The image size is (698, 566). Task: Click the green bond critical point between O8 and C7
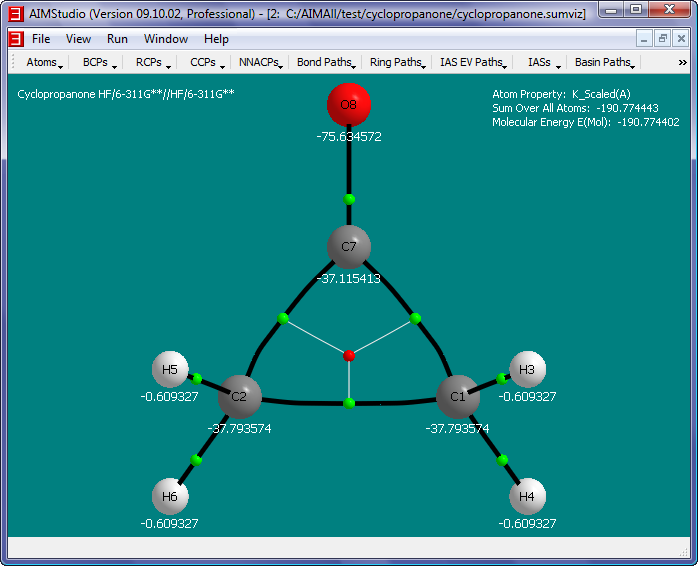pyautogui.click(x=349, y=199)
